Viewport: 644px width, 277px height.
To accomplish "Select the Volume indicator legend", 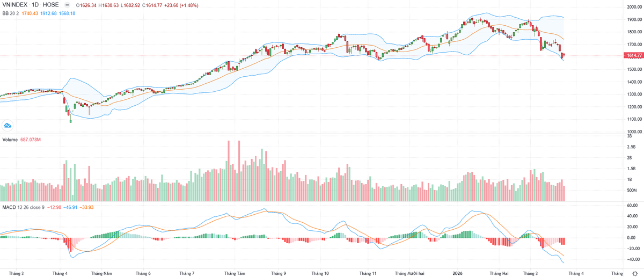I will (x=10, y=140).
